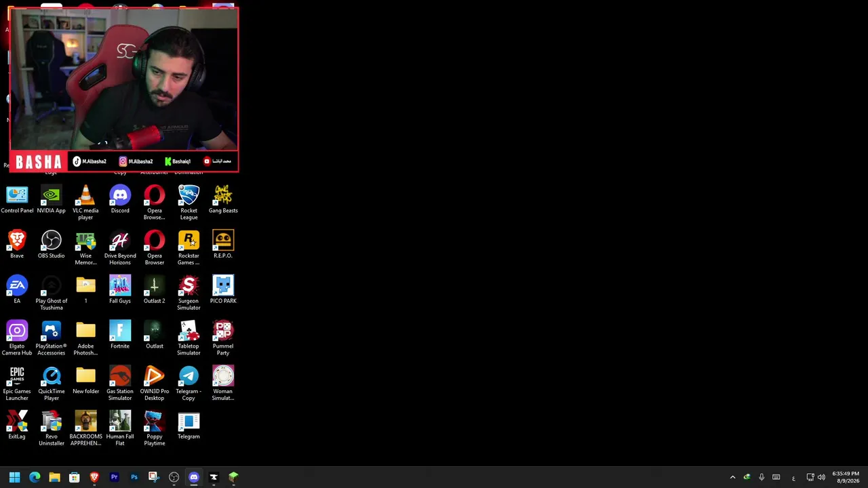Click the QuickTime Player desktop icon
This screenshot has height=488, width=868.
51,384
